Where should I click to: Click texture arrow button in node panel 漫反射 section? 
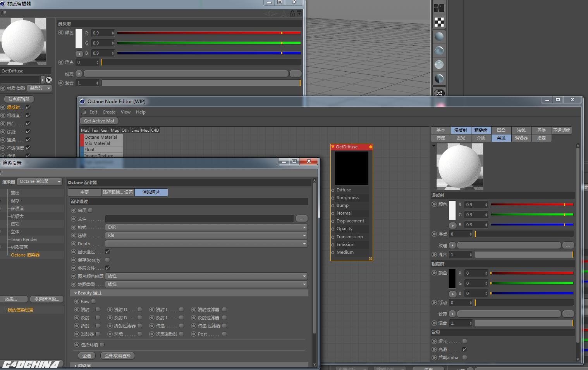pyautogui.click(x=452, y=245)
